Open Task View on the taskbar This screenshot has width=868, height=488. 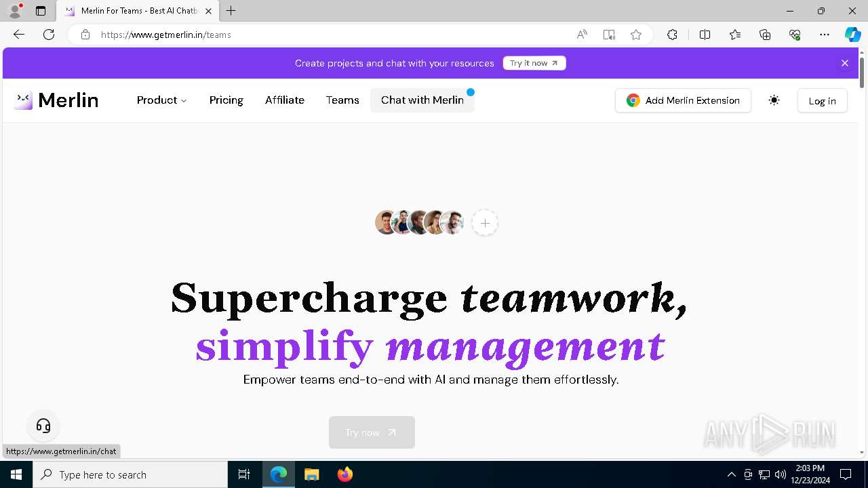pos(244,474)
